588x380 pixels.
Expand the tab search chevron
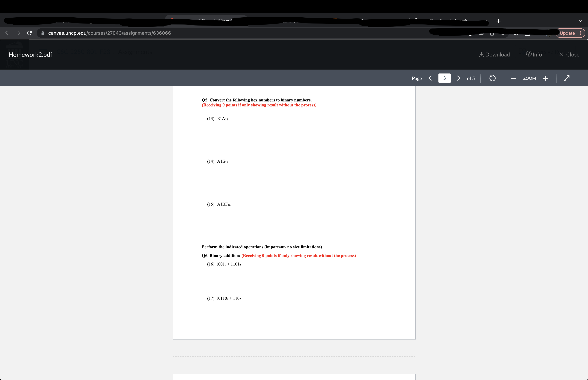pos(580,21)
